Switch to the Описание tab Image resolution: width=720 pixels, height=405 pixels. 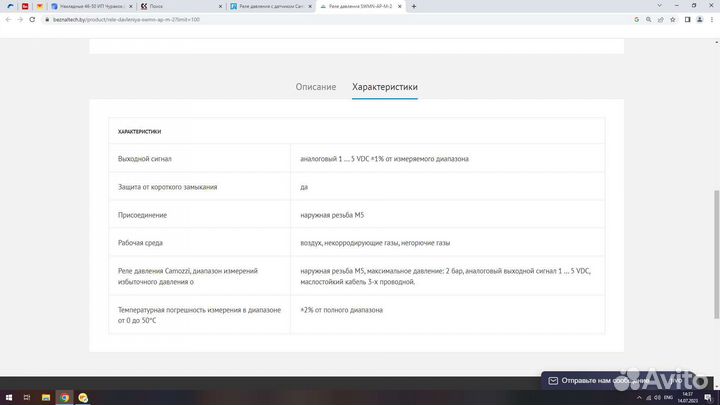(316, 87)
